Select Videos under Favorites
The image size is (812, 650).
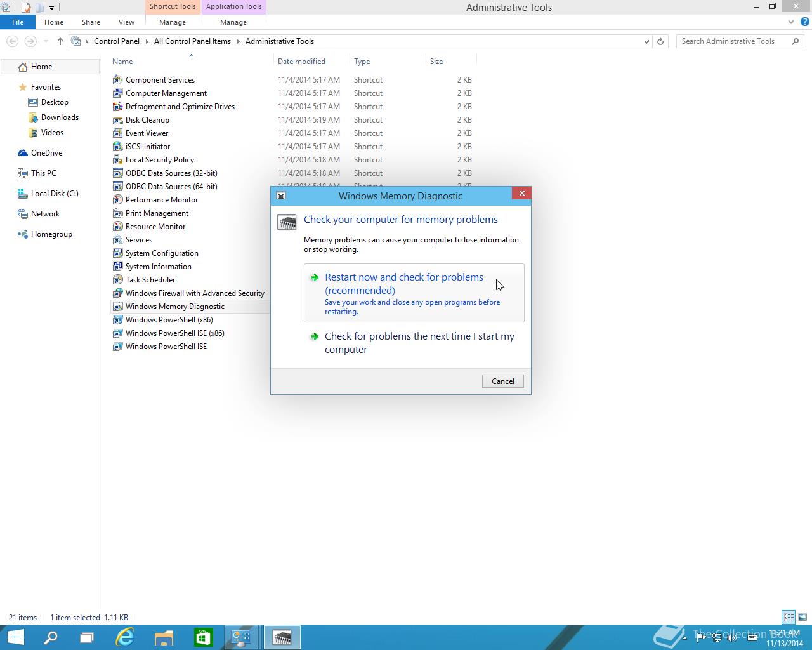pos(52,133)
